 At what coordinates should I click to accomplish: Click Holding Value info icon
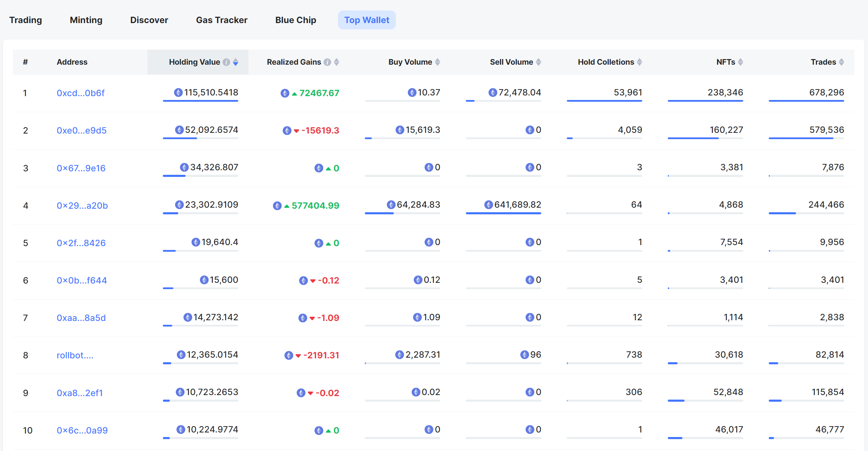[x=226, y=62]
